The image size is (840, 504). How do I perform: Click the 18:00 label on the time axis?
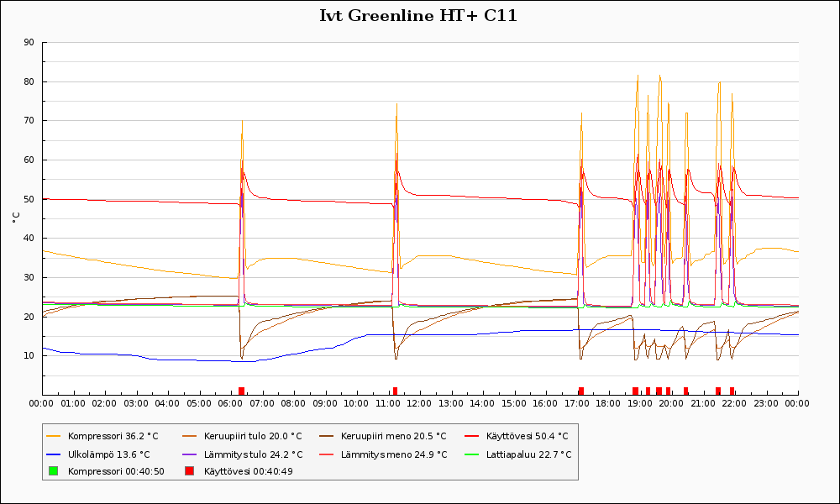pyautogui.click(x=608, y=403)
